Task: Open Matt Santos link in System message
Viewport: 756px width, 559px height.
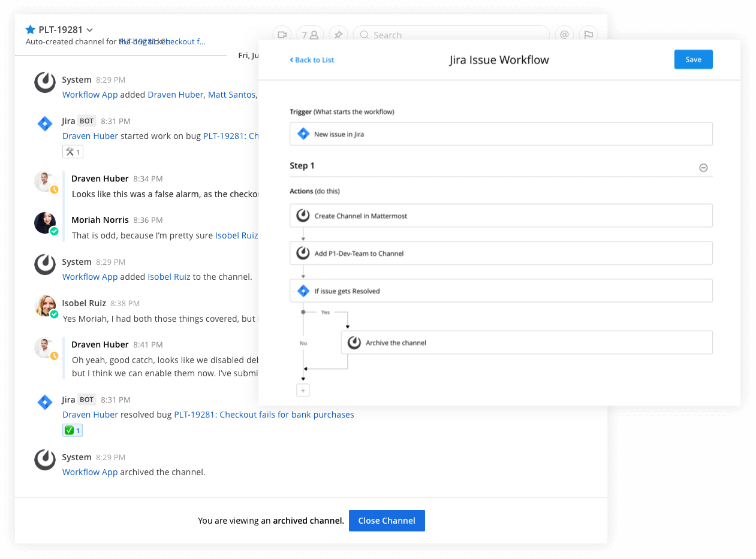Action: (x=232, y=95)
